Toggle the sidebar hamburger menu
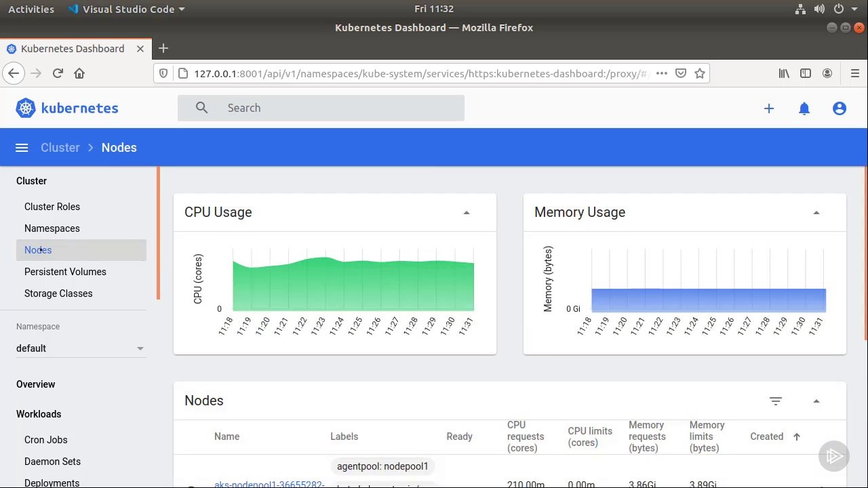Screen dimensions: 868x488 coord(21,147)
